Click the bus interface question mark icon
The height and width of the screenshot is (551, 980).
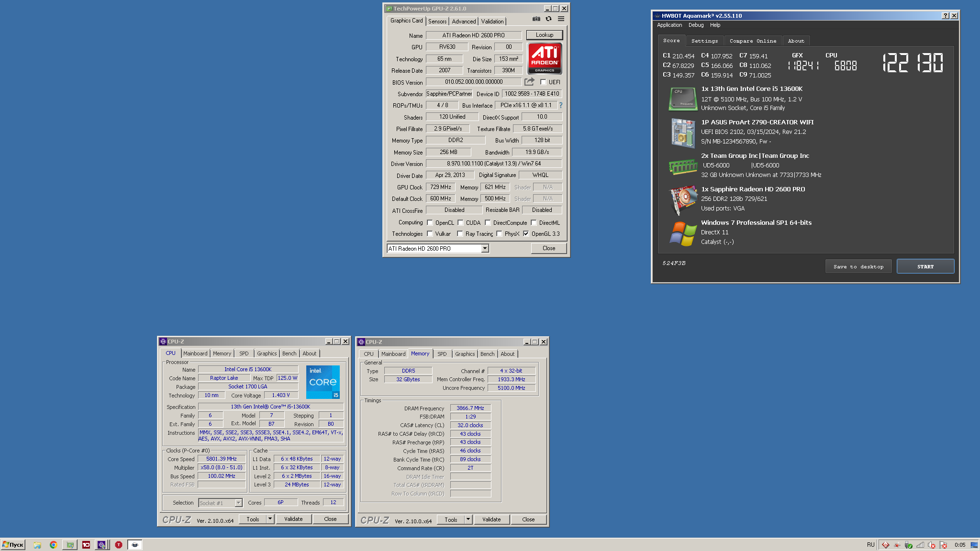click(561, 105)
